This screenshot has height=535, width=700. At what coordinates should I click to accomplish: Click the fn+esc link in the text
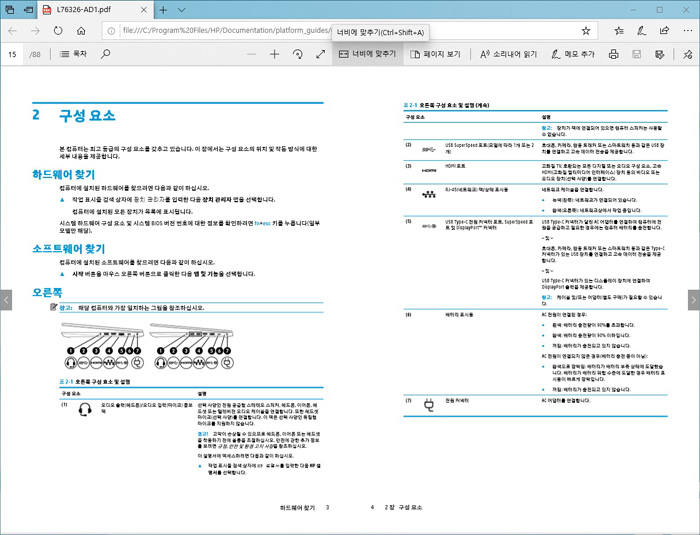pos(262,223)
